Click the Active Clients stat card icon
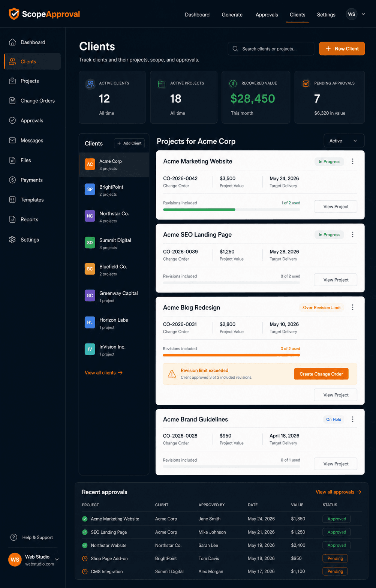Screen dimensions: 376x588 click(90, 84)
